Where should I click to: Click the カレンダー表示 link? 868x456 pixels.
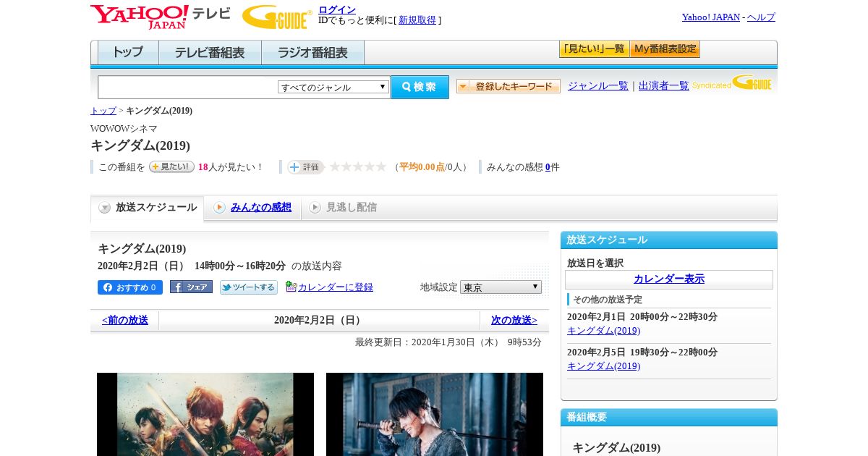pyautogui.click(x=669, y=279)
